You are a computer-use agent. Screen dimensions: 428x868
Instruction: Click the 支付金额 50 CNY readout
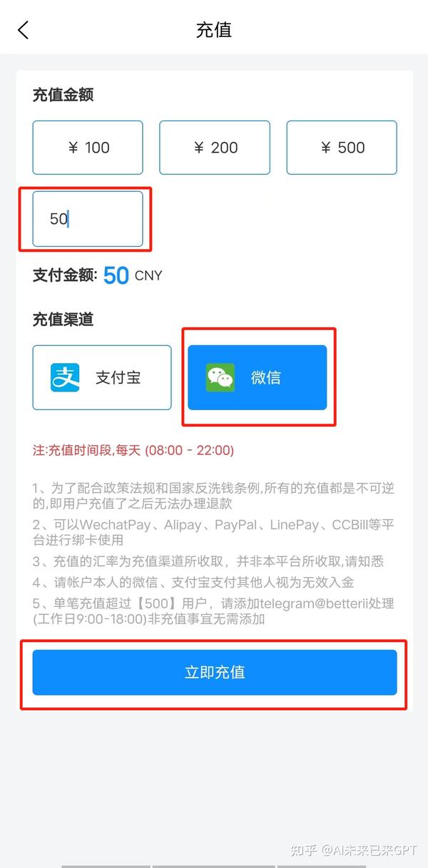coord(98,275)
